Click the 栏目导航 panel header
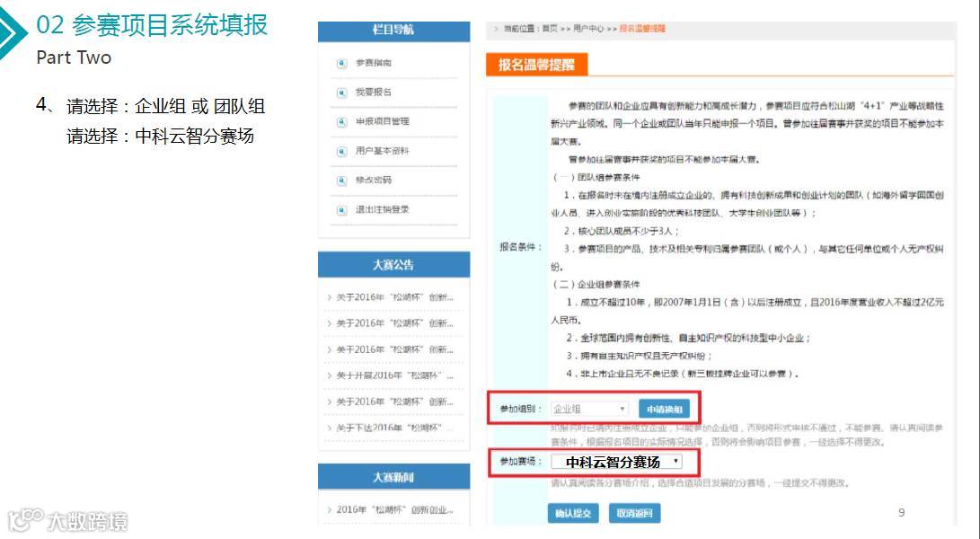This screenshot has width=980, height=539. 393,31
